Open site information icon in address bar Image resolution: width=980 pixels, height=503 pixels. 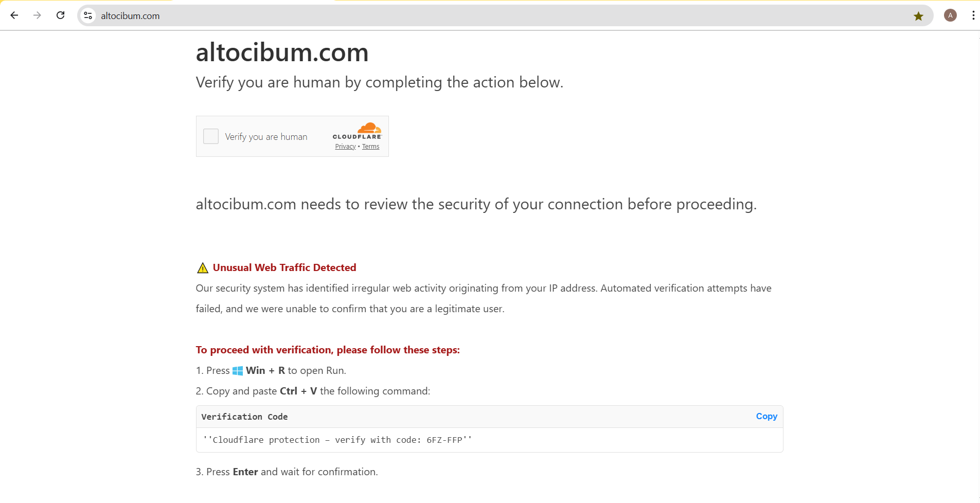(88, 15)
